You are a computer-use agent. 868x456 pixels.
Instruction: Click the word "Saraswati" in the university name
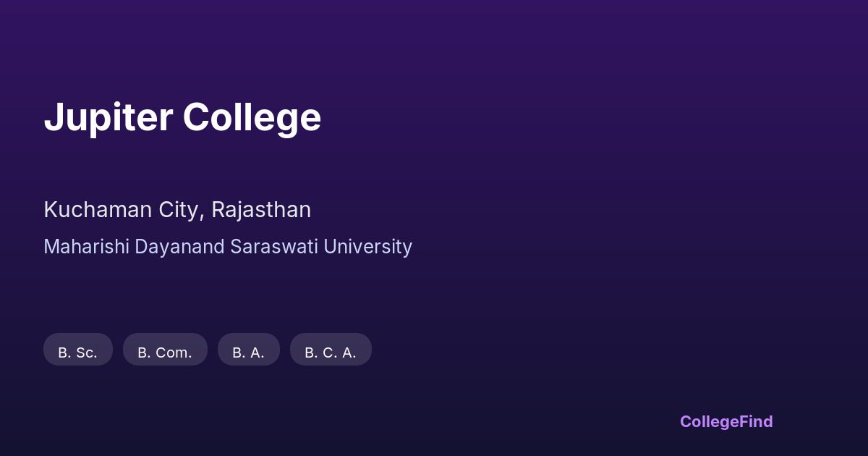(274, 247)
